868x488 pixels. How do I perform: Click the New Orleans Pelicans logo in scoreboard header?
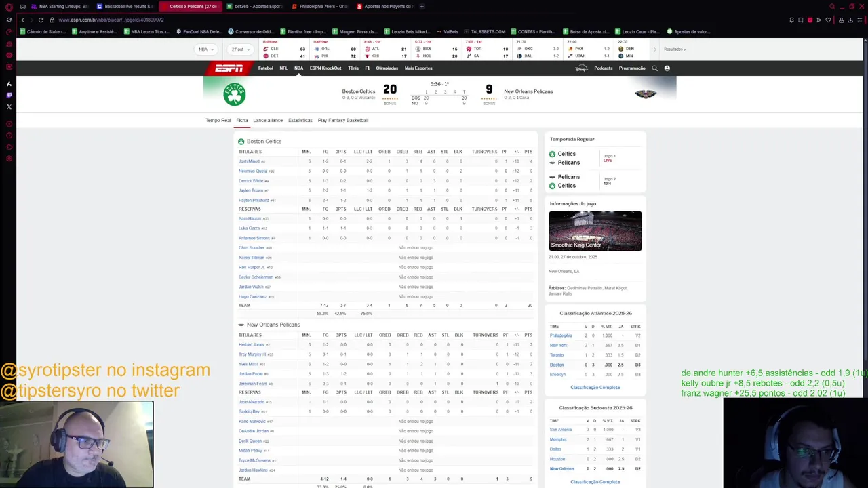point(646,94)
